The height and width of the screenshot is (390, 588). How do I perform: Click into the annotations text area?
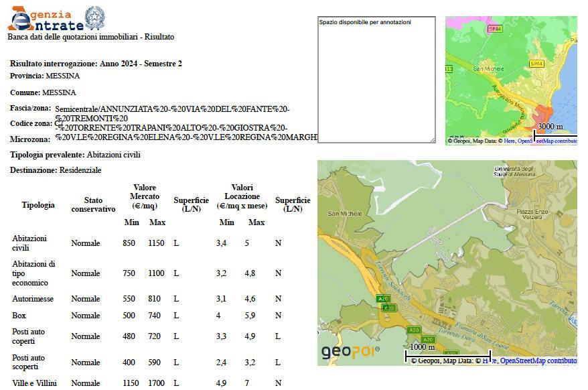(376, 80)
